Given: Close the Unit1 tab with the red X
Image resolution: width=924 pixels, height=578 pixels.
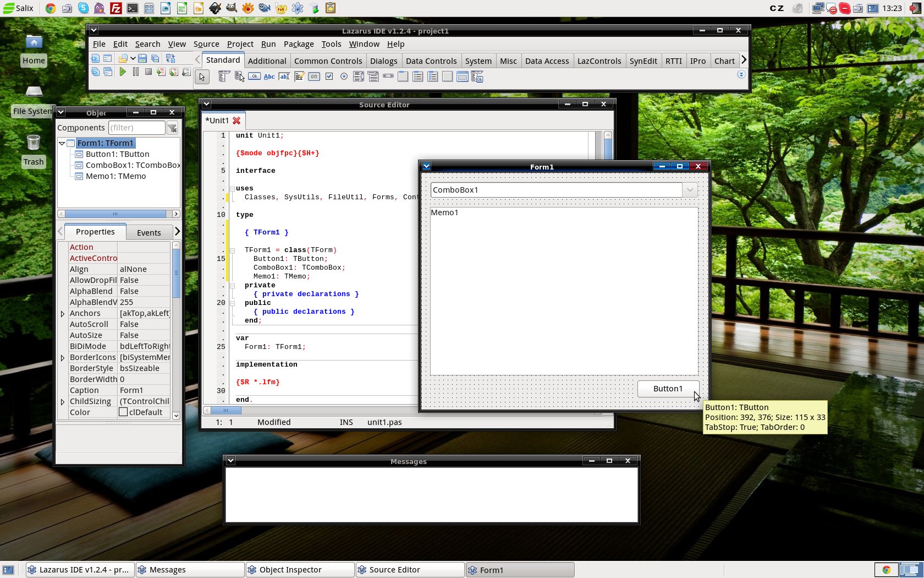Looking at the screenshot, I should coord(237,121).
